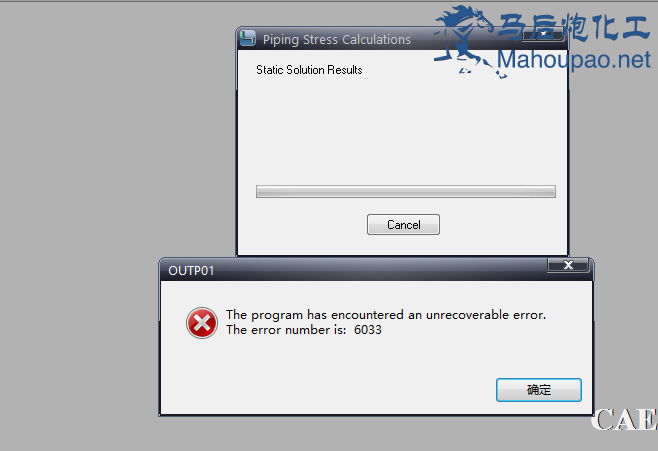Click the OUTP01 dialog title text
This screenshot has width=658, height=451.
(x=191, y=271)
